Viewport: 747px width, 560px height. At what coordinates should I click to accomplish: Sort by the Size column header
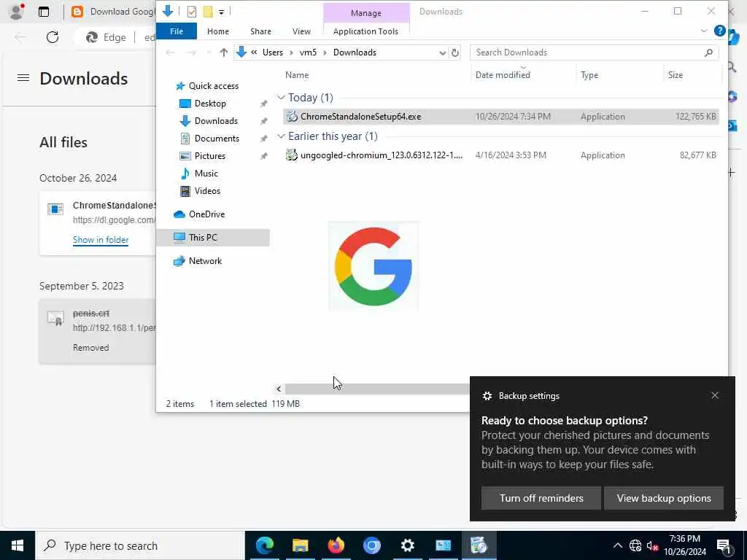tap(675, 75)
